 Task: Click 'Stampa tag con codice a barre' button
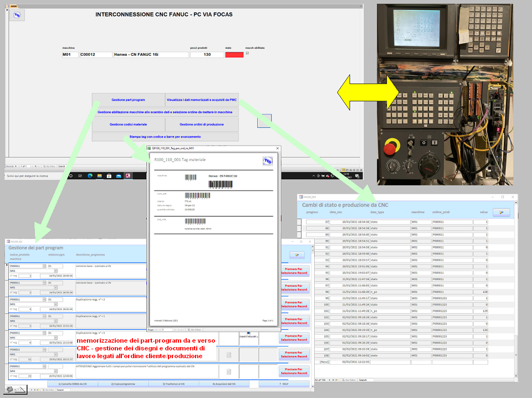click(x=165, y=137)
